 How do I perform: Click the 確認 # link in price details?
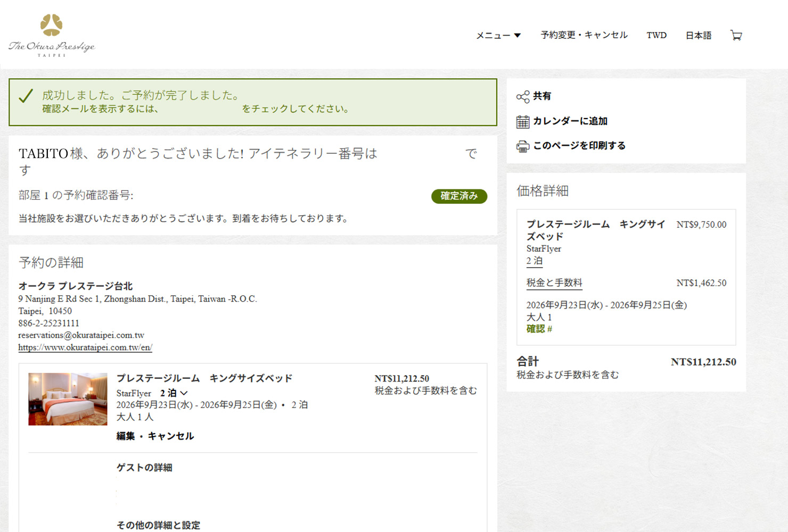coord(539,329)
